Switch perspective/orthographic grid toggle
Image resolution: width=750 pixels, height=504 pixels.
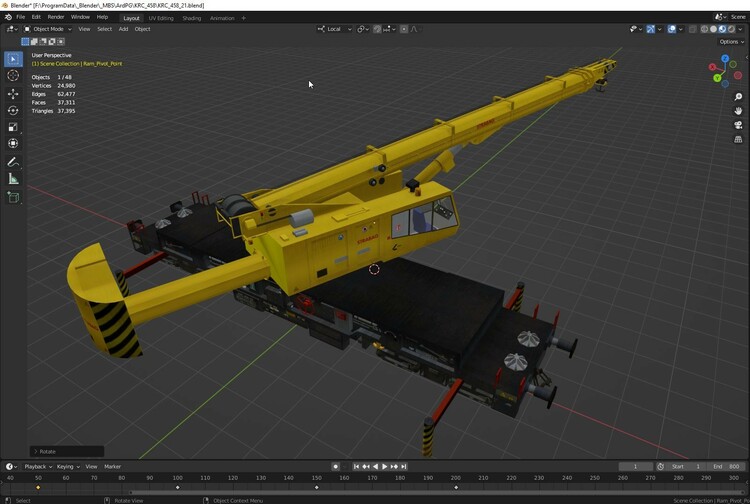[x=738, y=139]
